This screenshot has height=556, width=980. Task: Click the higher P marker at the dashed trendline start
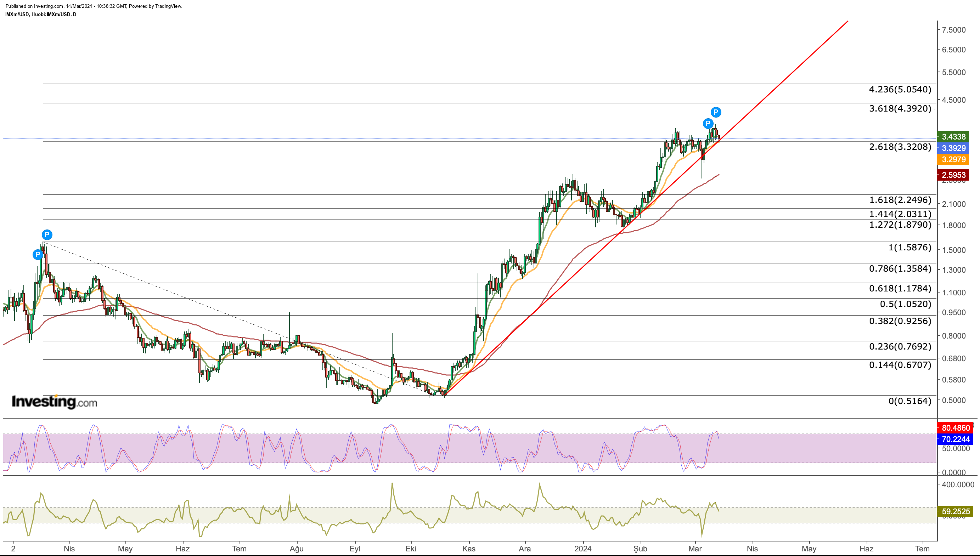pyautogui.click(x=47, y=234)
